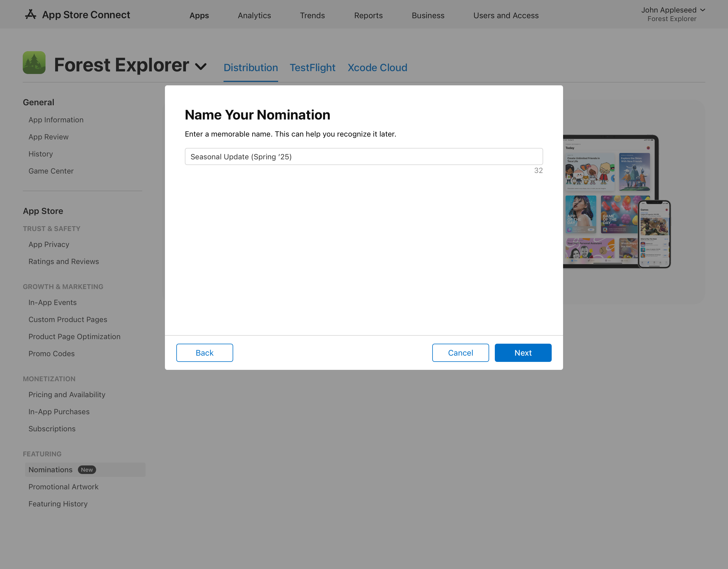Click the App Store Connect logo icon
This screenshot has width=728, height=569.
pos(30,15)
